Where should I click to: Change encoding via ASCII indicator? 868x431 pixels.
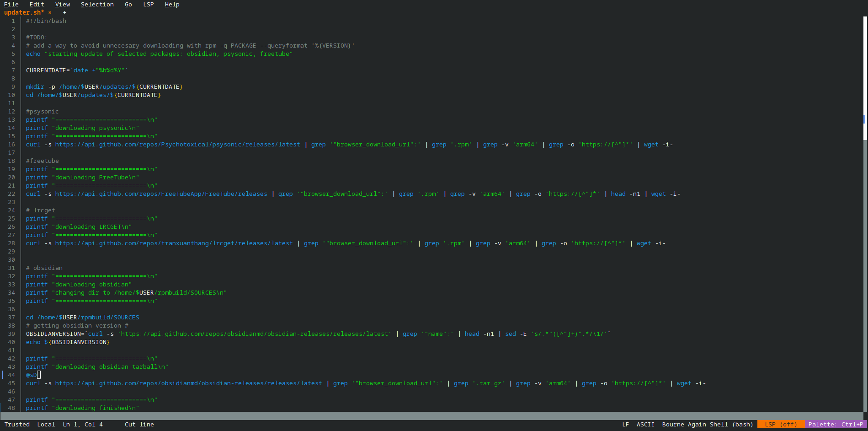click(x=645, y=424)
